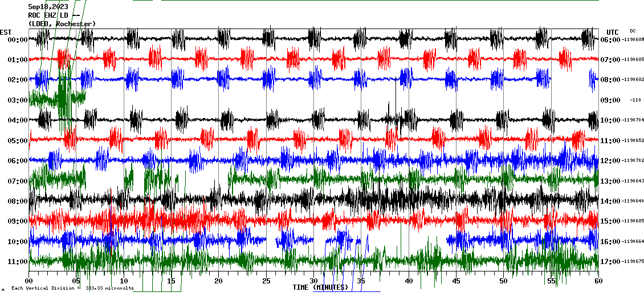
Task: Click the UTC timezone header on right
Action: click(612, 32)
